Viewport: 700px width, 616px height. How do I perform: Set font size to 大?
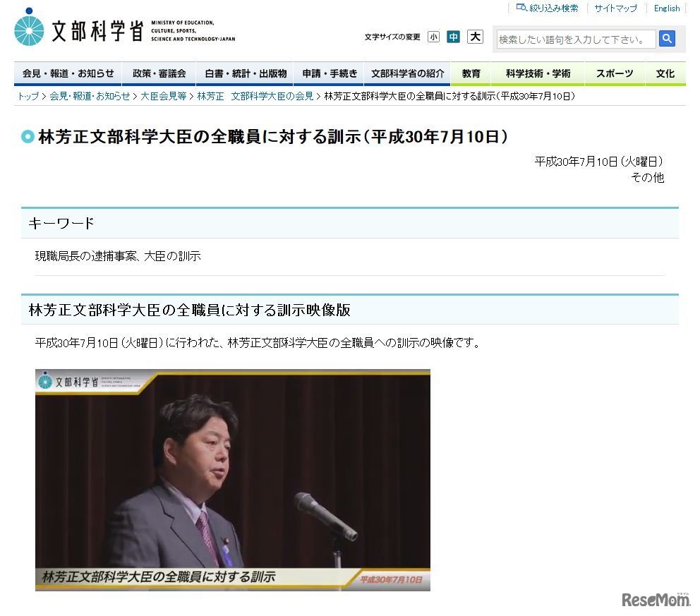[x=475, y=37]
